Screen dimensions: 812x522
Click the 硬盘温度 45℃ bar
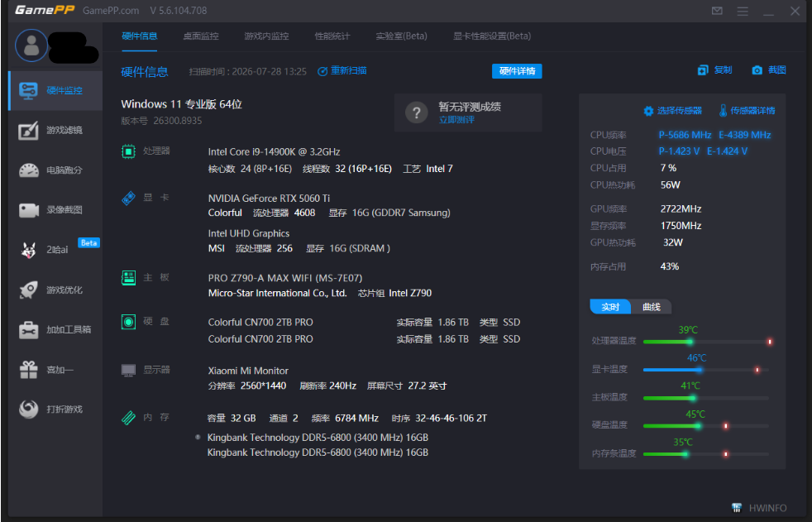(706, 426)
